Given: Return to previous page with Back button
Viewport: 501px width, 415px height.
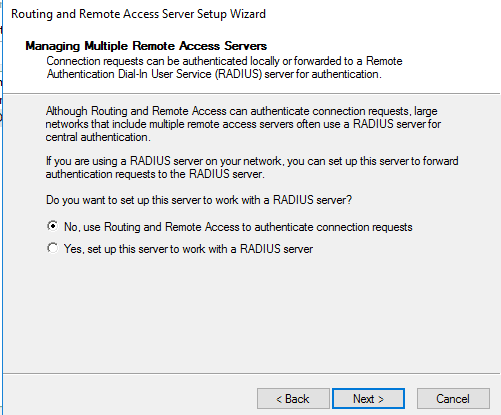Looking at the screenshot, I should tap(293, 398).
